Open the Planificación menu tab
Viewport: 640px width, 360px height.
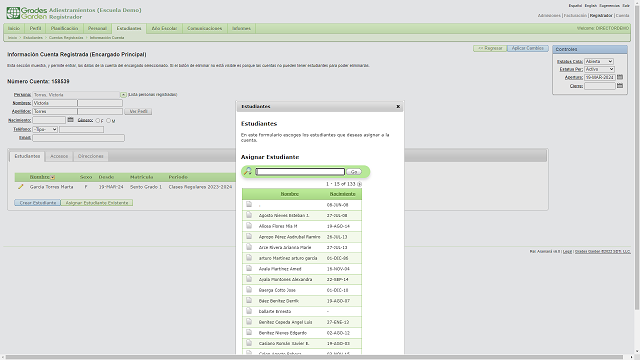[64, 28]
